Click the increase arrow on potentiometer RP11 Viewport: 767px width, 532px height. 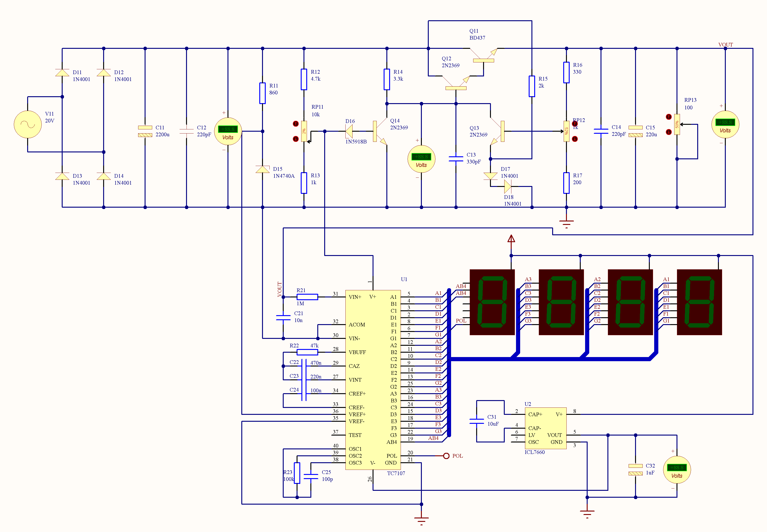pyautogui.click(x=295, y=124)
